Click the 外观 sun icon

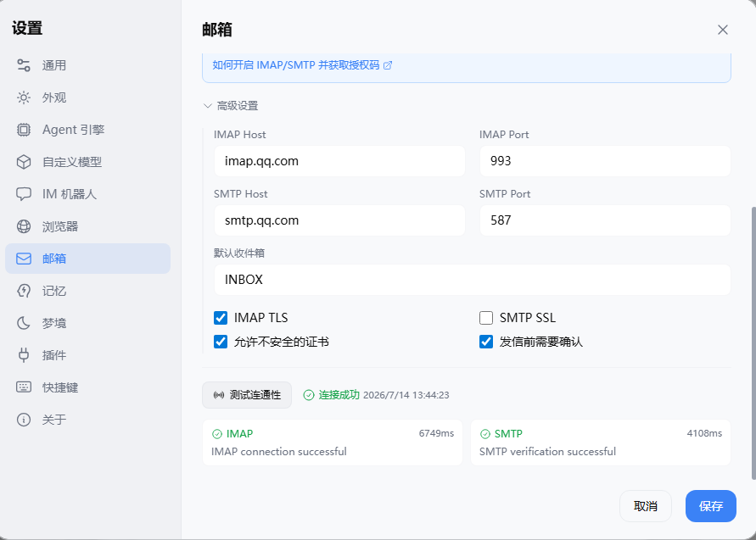(x=24, y=97)
